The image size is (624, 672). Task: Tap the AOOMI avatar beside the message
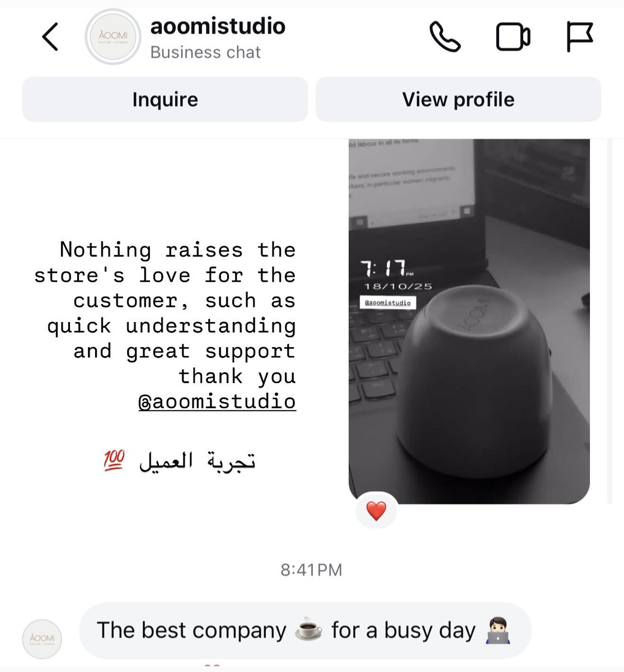pyautogui.click(x=42, y=638)
